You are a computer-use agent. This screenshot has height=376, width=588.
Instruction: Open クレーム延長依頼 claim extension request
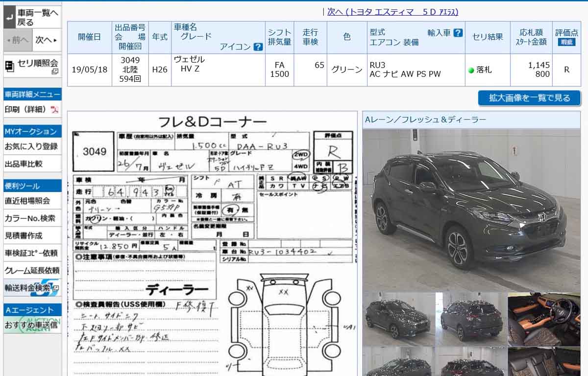coord(32,270)
